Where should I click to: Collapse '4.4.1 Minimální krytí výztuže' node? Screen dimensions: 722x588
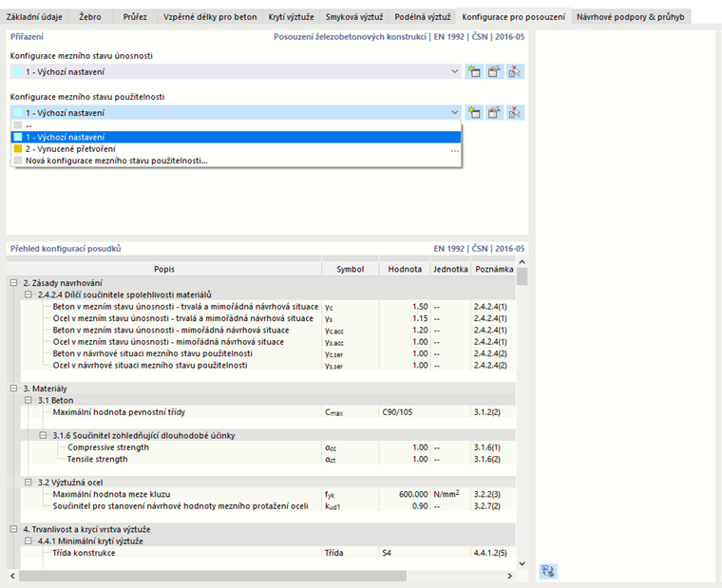point(28,541)
